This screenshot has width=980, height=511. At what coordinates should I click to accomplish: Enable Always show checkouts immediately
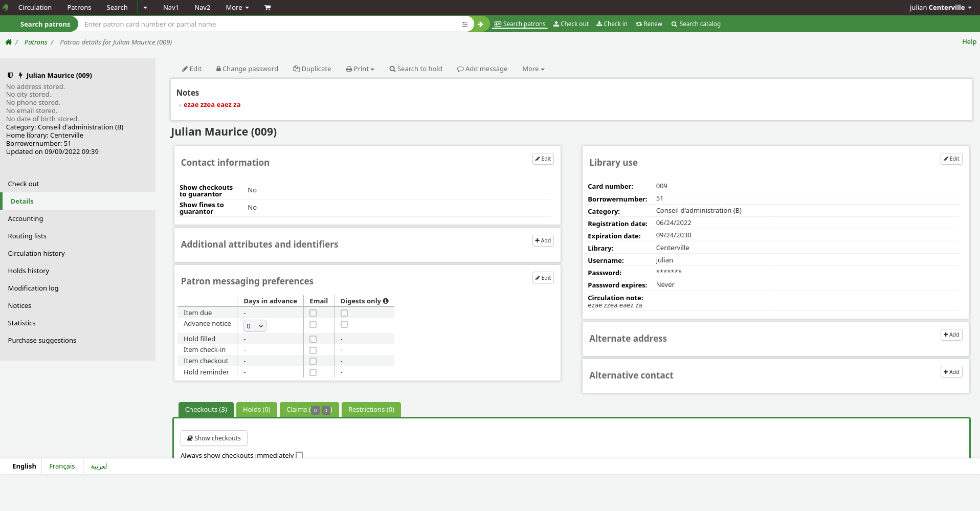pyautogui.click(x=299, y=455)
